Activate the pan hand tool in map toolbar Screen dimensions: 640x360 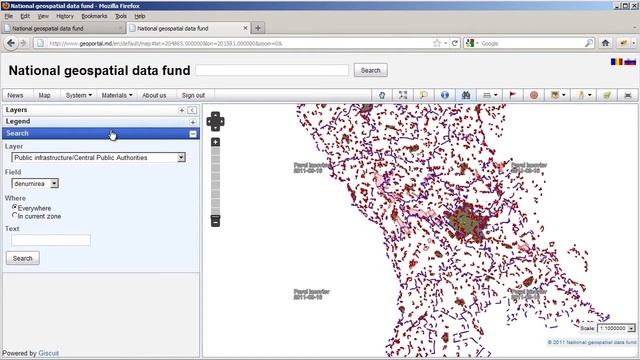[x=382, y=95]
